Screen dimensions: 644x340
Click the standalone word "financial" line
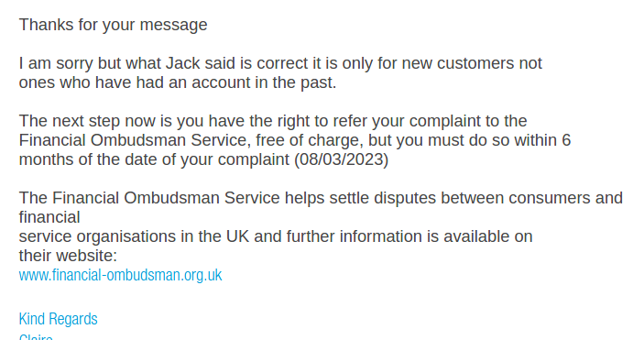(49, 217)
